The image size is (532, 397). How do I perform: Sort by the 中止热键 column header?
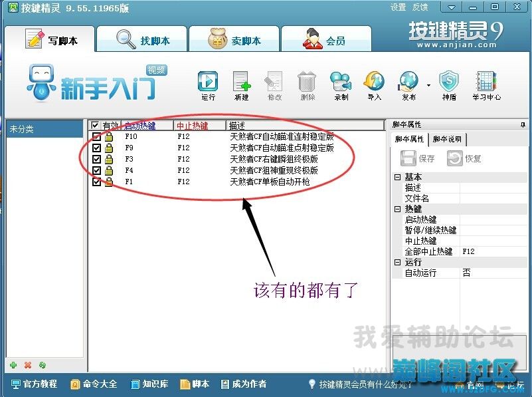(200, 126)
